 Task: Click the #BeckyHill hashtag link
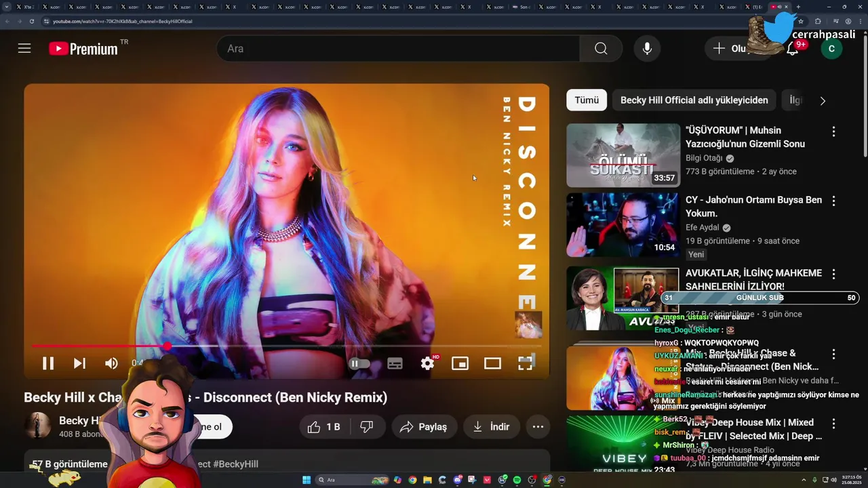point(235,464)
